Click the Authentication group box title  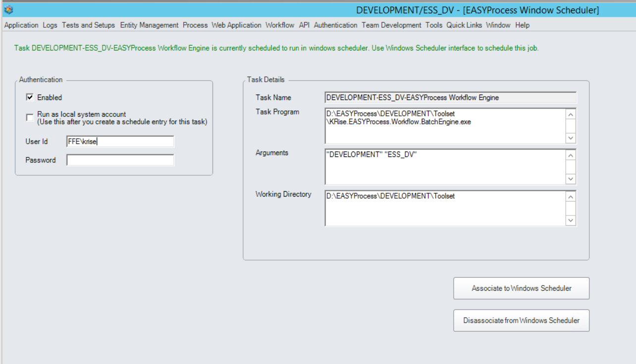coord(41,79)
